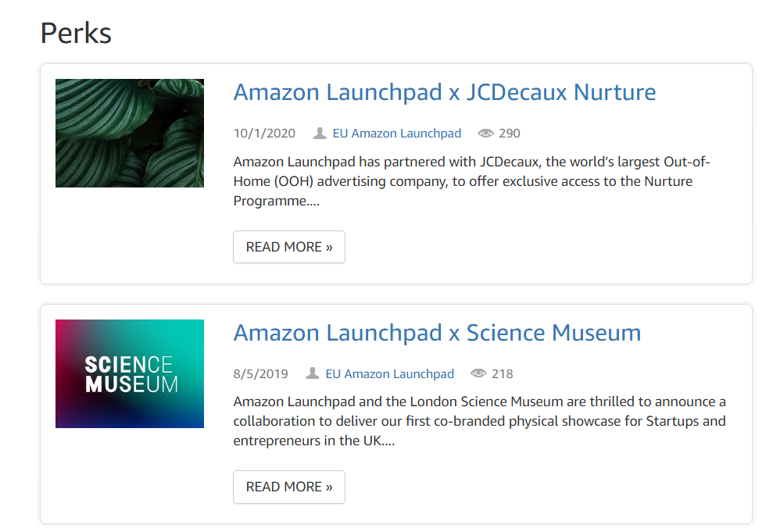773x532 pixels.
Task: Click the 8/5/2019 post date
Action: click(x=260, y=373)
